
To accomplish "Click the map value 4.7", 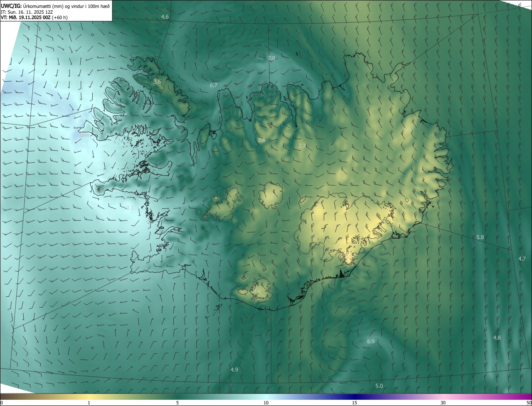I will tap(522, 259).
